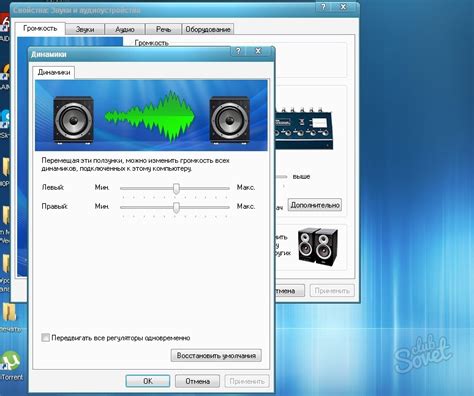Switch to the Аудио tab
The height and width of the screenshot is (396, 474).
pyautogui.click(x=125, y=29)
